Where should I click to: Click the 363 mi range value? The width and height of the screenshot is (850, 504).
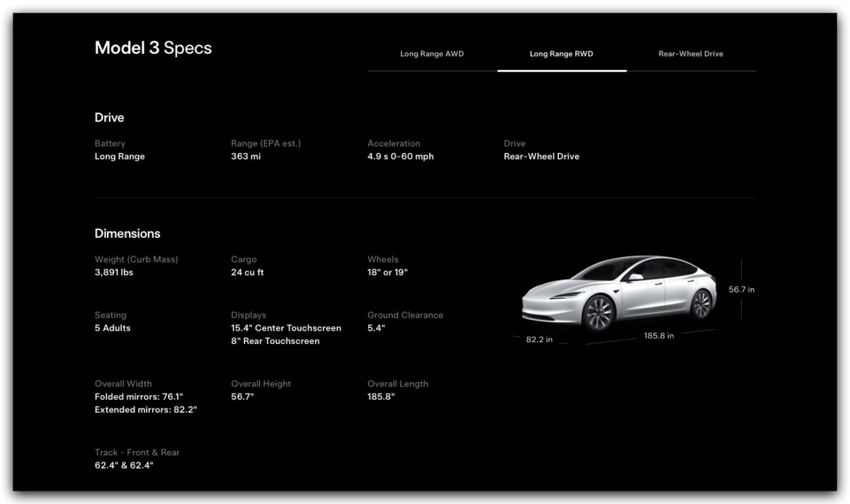point(246,156)
